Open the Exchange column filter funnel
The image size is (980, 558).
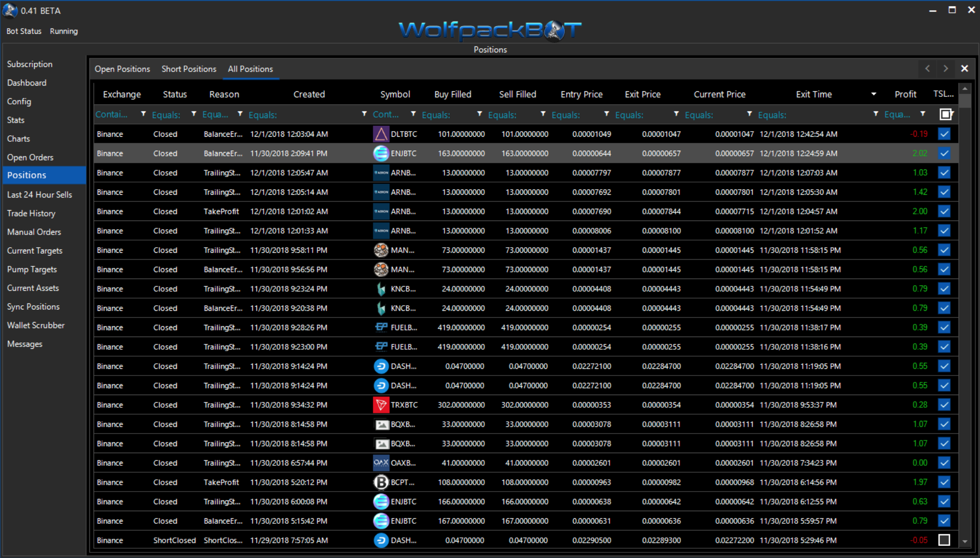(x=143, y=114)
